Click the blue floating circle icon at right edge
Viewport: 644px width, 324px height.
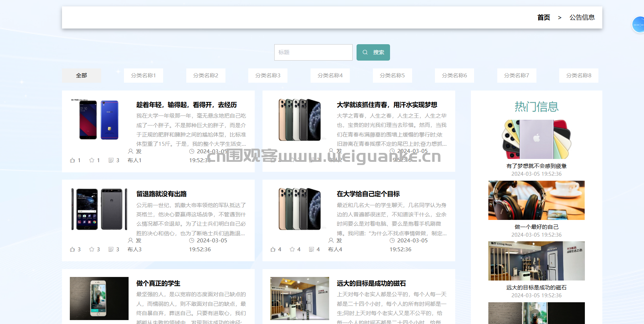638,25
